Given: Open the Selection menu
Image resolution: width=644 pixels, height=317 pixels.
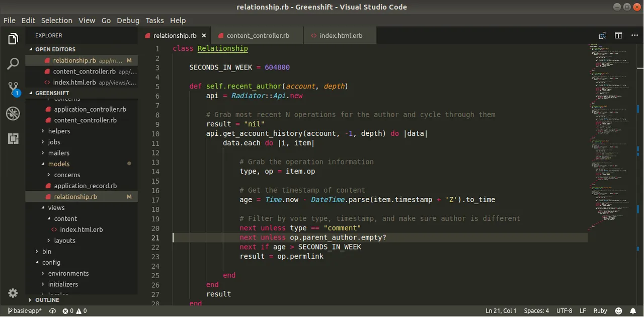Looking at the screenshot, I should tap(57, 20).
